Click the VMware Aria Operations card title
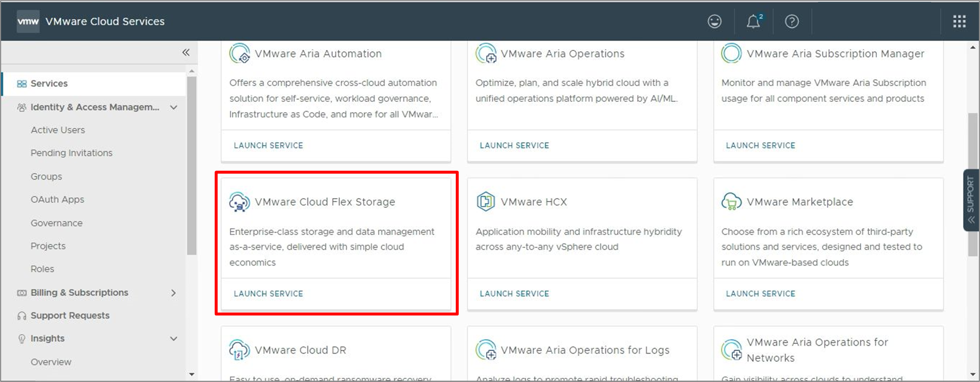The height and width of the screenshot is (382, 980). [x=562, y=54]
